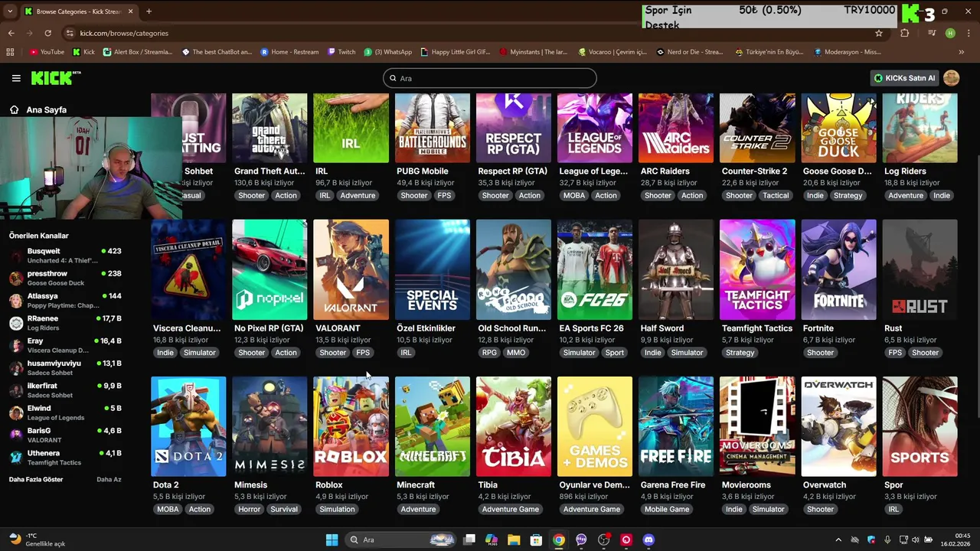Click the Garena Free Fire title
Viewport: 980px width, 551px height.
[673, 485]
